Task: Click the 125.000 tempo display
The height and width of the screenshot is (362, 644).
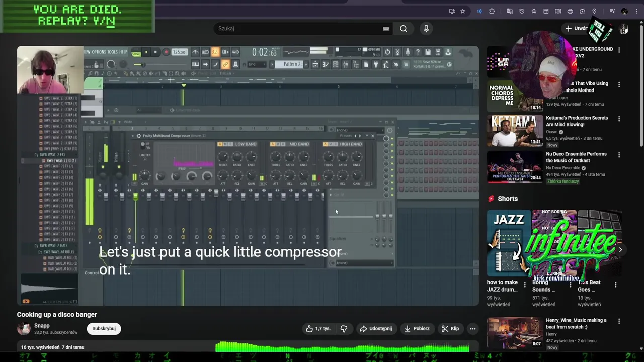Action: [x=180, y=52]
